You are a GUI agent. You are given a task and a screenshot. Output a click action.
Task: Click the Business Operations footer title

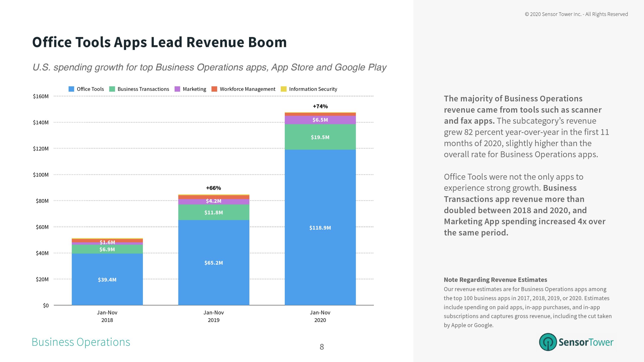pos(81,342)
